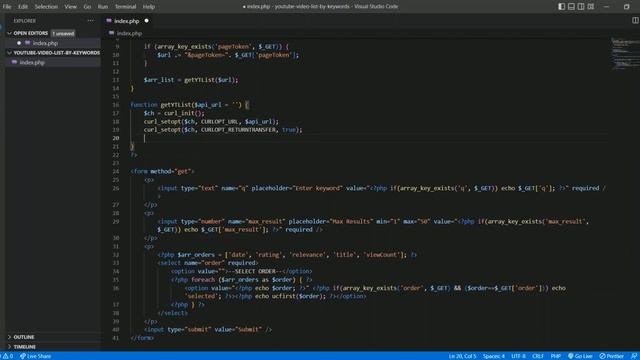Open Explorer more actions ellipsis

tap(91, 20)
